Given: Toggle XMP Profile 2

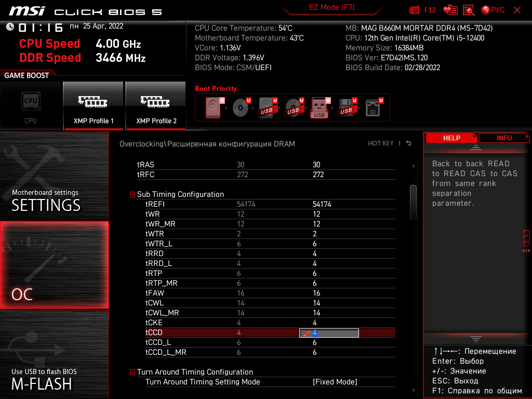Looking at the screenshot, I should click(x=156, y=106).
